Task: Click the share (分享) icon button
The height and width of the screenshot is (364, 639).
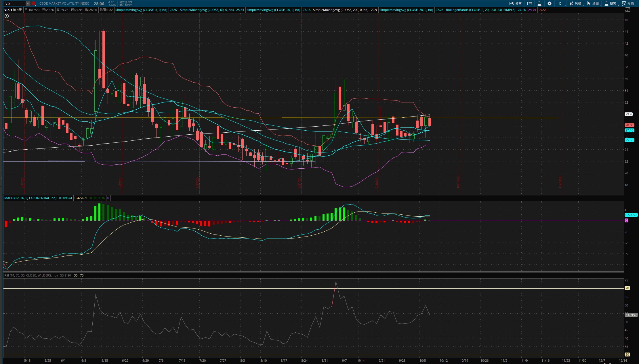Action: click(x=515, y=3)
